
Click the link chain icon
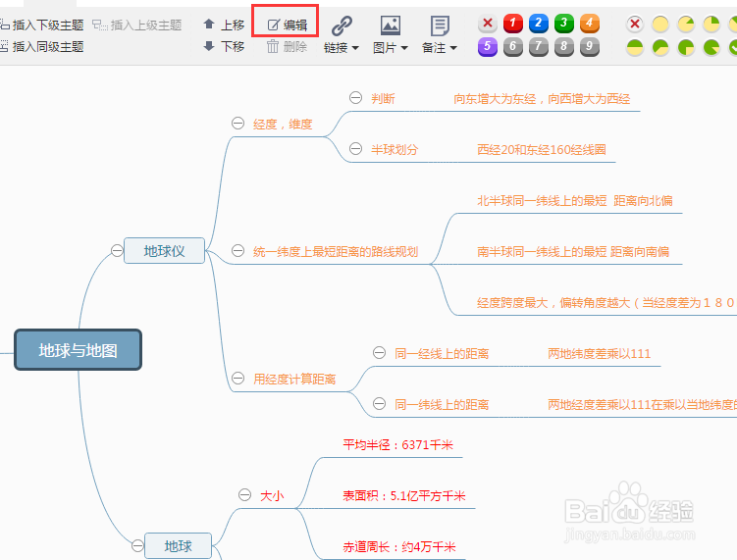click(x=342, y=25)
